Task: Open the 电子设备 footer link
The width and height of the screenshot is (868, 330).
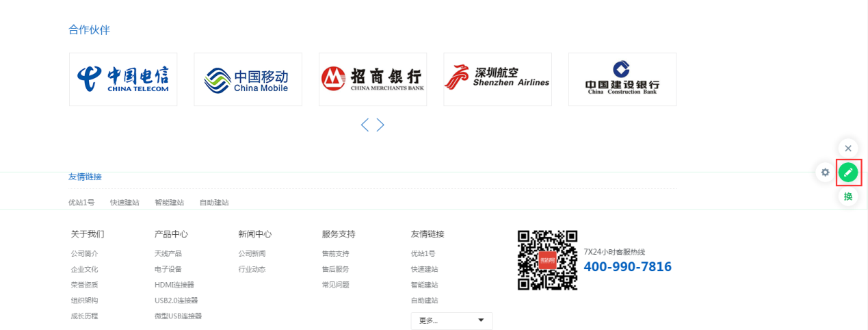Action: click(x=168, y=269)
